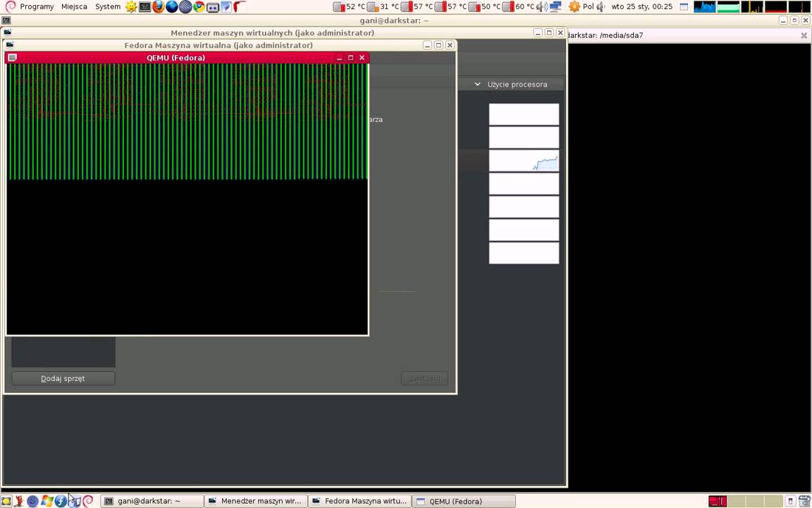Open the volume control speaker icon
This screenshot has height=508, width=812.
pyautogui.click(x=541, y=7)
